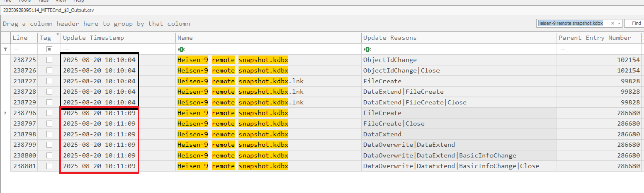Check the Tag box for line 238796
The height and width of the screenshot is (193, 644).
point(49,113)
